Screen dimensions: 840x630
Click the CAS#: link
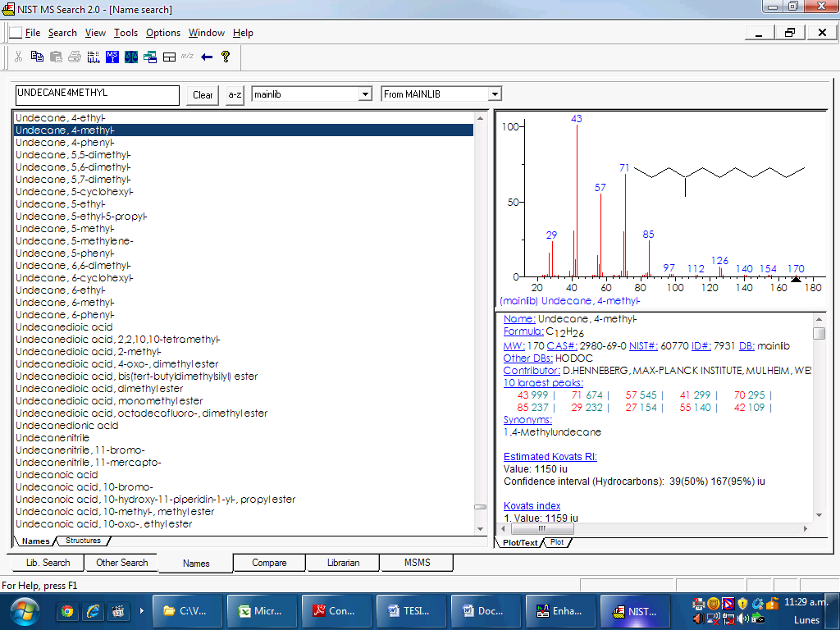coord(562,346)
